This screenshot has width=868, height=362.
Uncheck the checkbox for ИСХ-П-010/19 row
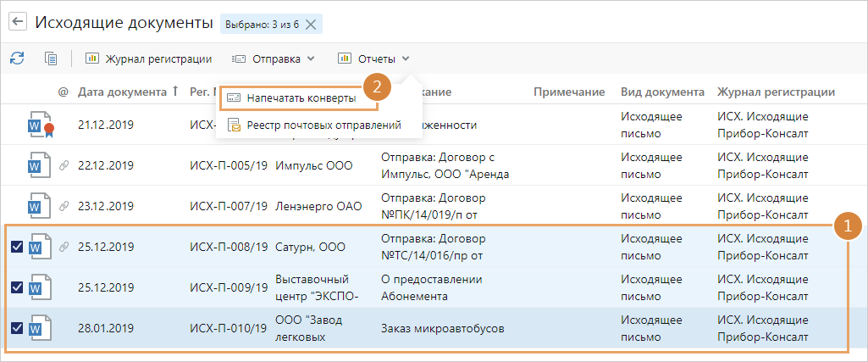pyautogui.click(x=17, y=328)
